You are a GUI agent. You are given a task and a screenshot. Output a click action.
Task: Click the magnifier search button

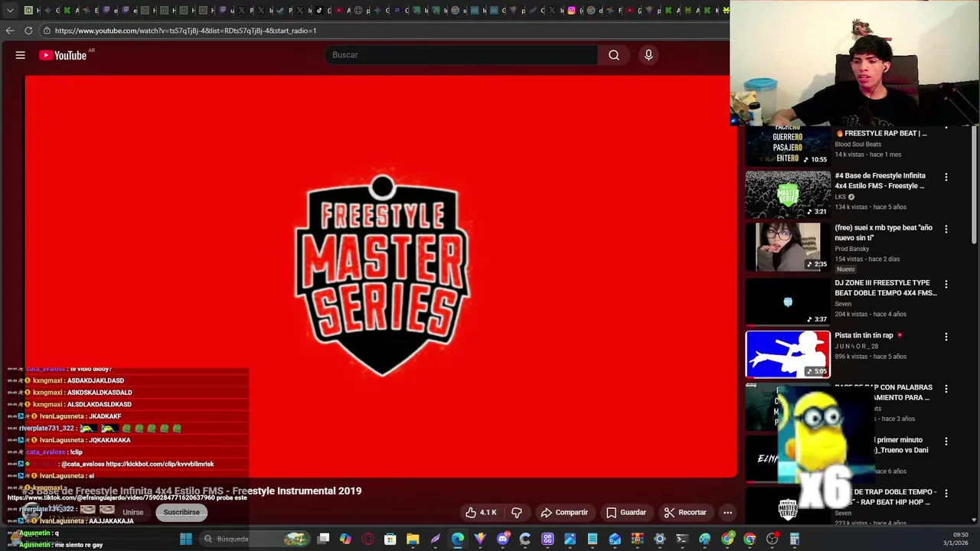614,55
